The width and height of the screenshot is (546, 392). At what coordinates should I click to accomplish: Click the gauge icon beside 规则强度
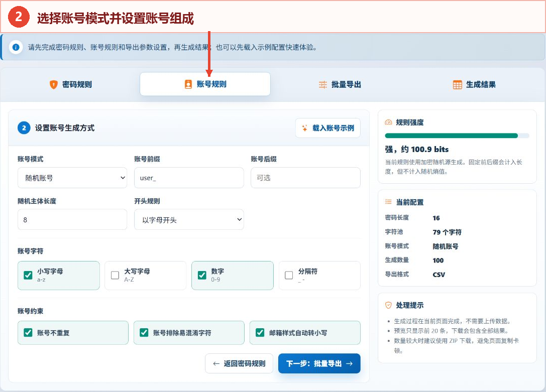[388, 122]
